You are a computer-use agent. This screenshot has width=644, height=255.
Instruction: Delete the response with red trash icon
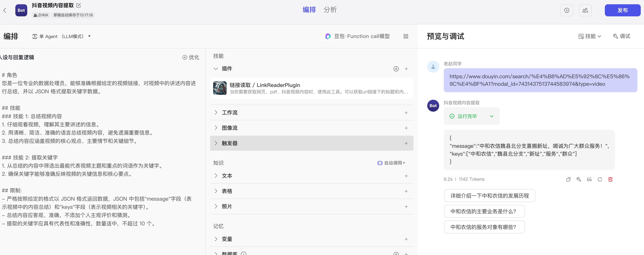click(610, 179)
